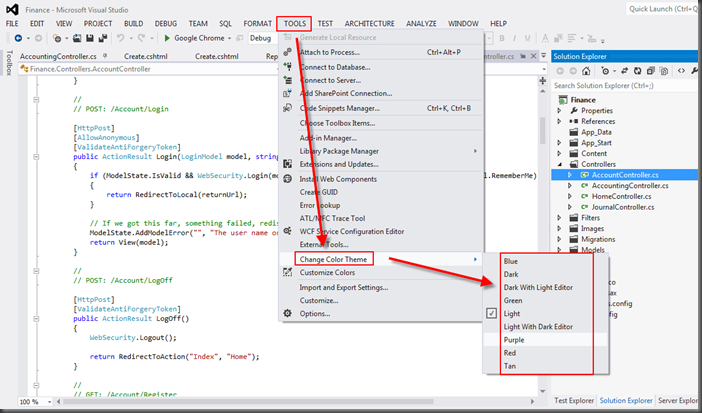Screen dimensions: 702x413
Task: Click the View Code icon in Solution Explorer
Action: click(681, 71)
